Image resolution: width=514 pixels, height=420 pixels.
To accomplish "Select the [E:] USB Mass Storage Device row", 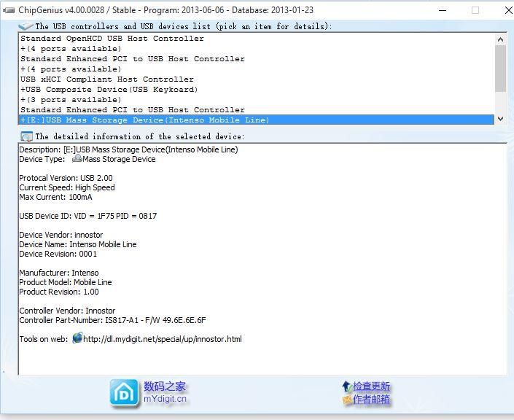I will pos(257,120).
